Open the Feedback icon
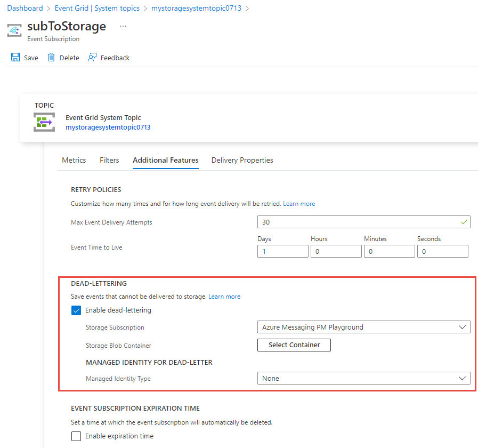Viewport: 478px width, 448px height. coord(92,57)
